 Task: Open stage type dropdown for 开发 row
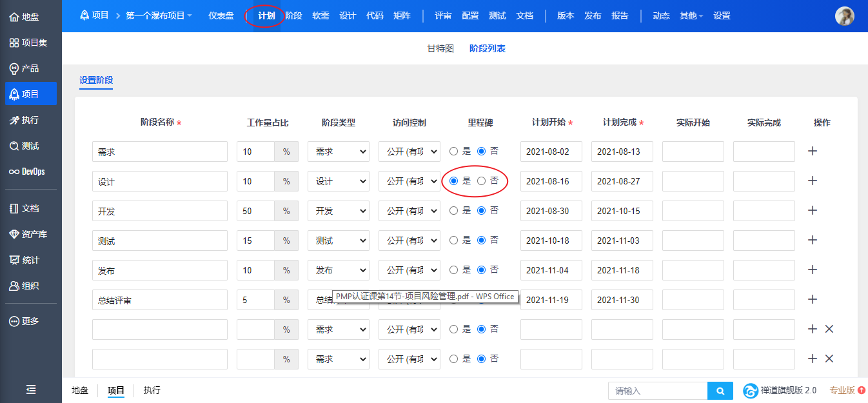[x=338, y=211]
